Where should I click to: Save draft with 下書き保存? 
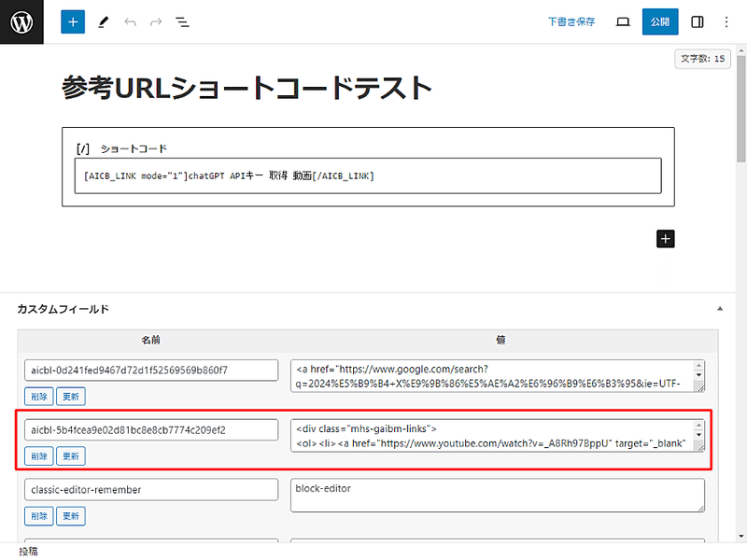pyautogui.click(x=571, y=21)
